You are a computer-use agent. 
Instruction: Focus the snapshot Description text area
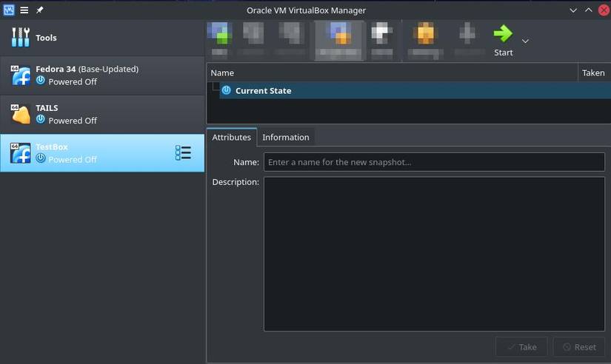[434, 254]
